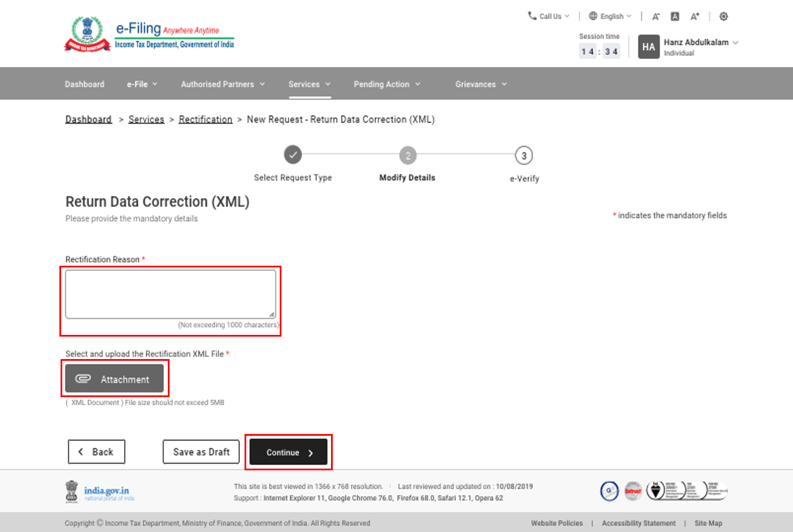Expand the Hanz Abdulkalam profile menu
This screenshot has height=532, width=793.
(x=700, y=43)
